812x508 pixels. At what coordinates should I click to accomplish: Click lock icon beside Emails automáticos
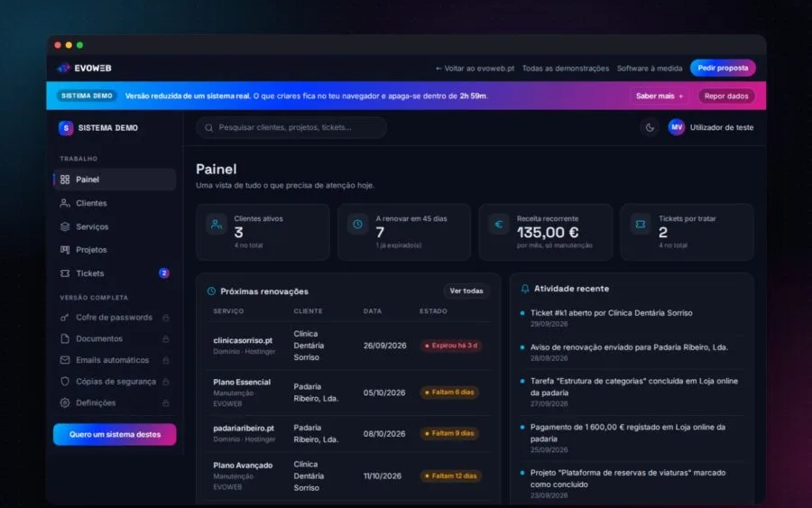point(166,360)
